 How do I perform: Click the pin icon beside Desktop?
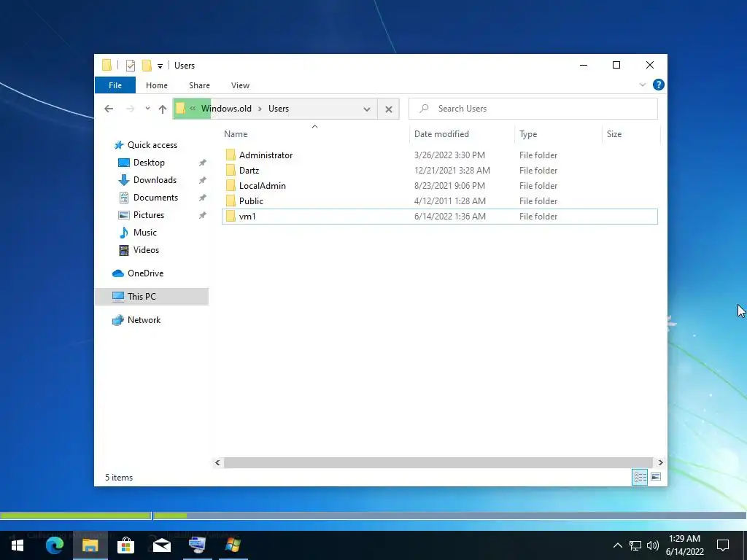203,163
